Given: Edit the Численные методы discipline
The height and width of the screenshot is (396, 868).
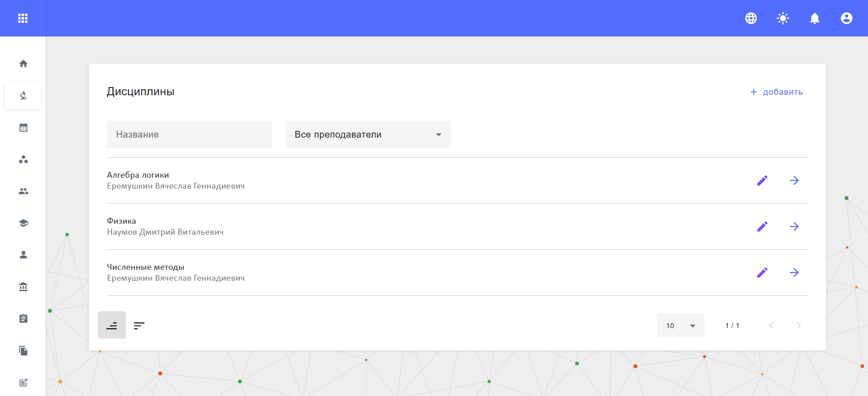Looking at the screenshot, I should point(762,273).
